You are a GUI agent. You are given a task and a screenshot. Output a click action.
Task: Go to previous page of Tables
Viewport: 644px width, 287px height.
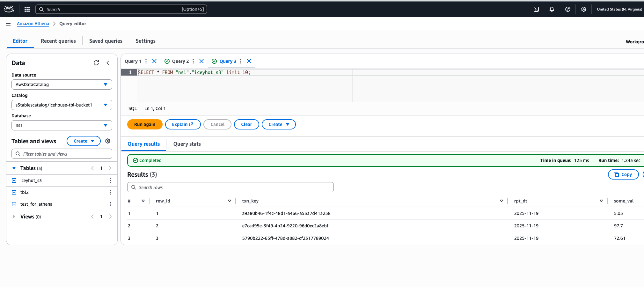tap(92, 168)
